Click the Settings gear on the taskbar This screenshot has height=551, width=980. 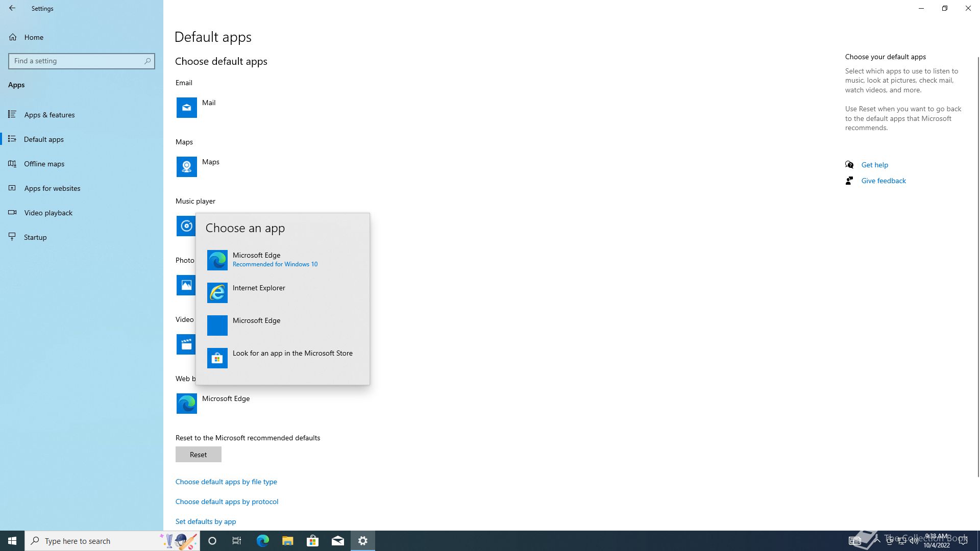point(363,541)
